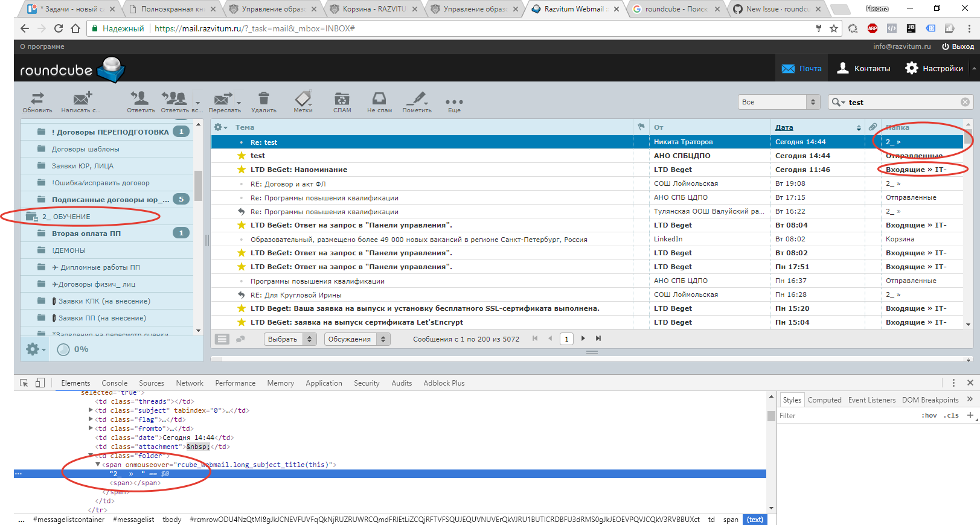The height and width of the screenshot is (525, 980).
Task: Forward message using Переслать icon
Action: [x=222, y=101]
